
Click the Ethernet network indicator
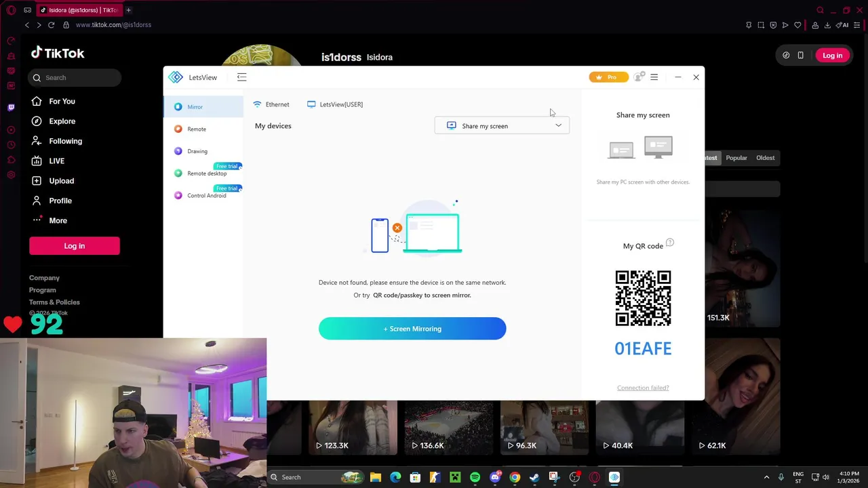click(x=271, y=104)
